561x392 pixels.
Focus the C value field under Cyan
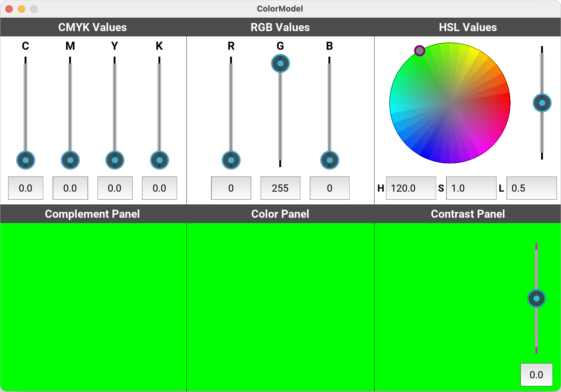click(26, 188)
